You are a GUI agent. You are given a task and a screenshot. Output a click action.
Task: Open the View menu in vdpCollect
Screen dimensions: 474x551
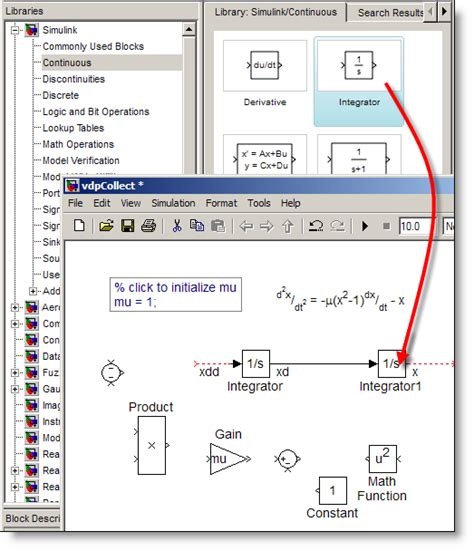pos(131,203)
